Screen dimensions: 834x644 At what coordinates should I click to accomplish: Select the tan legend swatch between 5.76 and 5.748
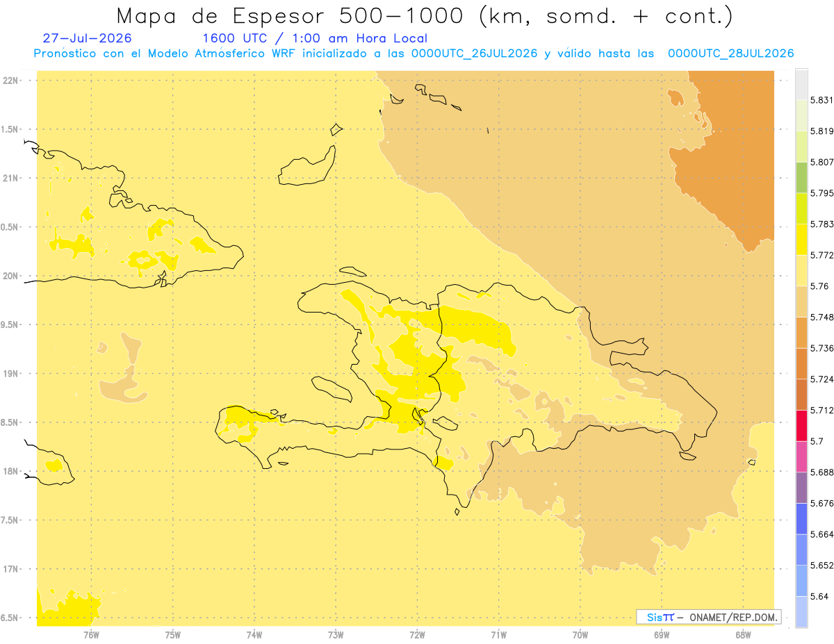801,302
